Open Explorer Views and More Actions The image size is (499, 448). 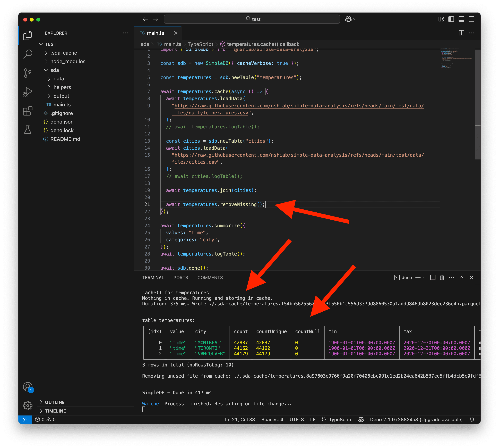point(125,33)
